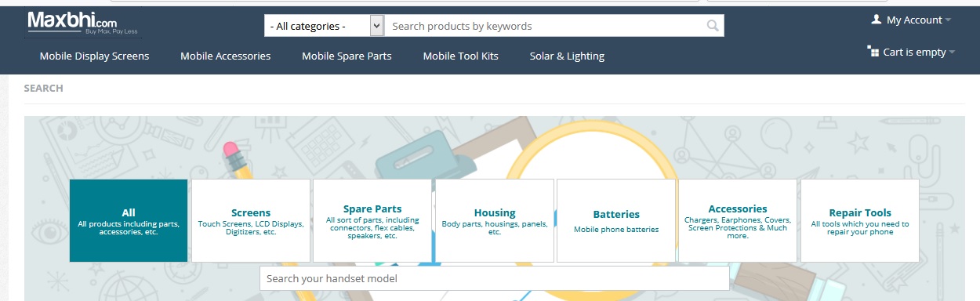Choose the Housing category tile

pyautogui.click(x=495, y=221)
